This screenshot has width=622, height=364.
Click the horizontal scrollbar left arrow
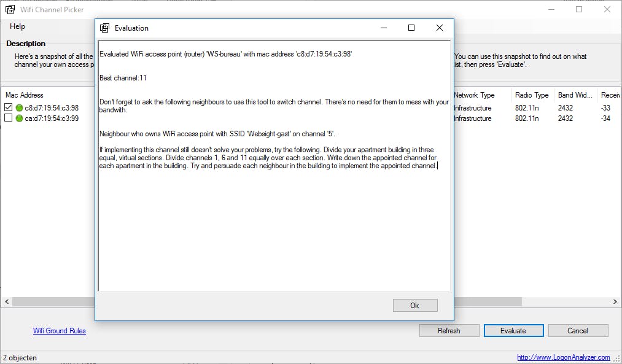point(7,302)
